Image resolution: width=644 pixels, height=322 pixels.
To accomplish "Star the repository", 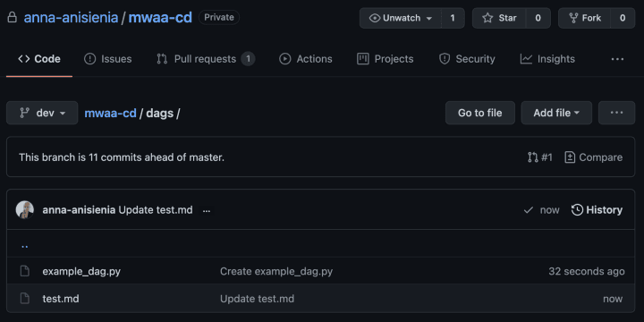I will [x=499, y=18].
